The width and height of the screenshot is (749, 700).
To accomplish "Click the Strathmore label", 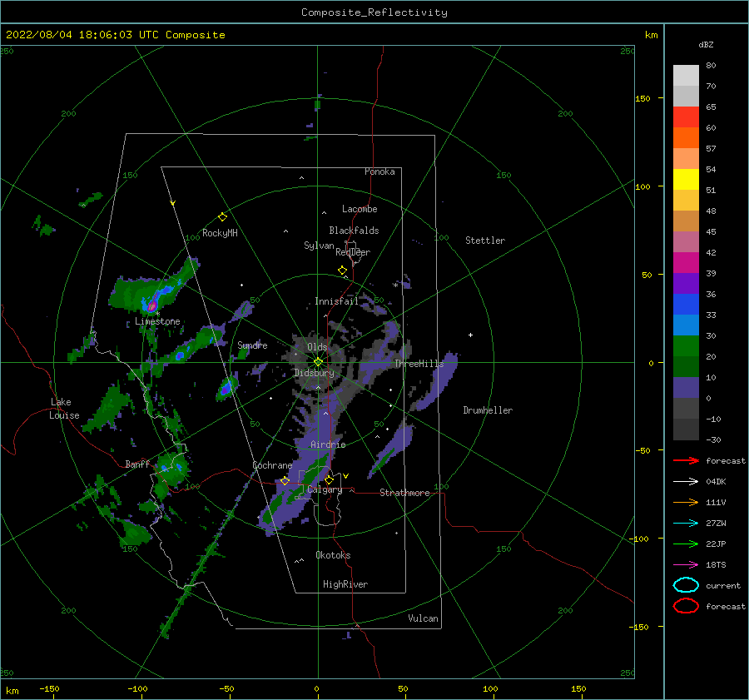I will [404, 493].
